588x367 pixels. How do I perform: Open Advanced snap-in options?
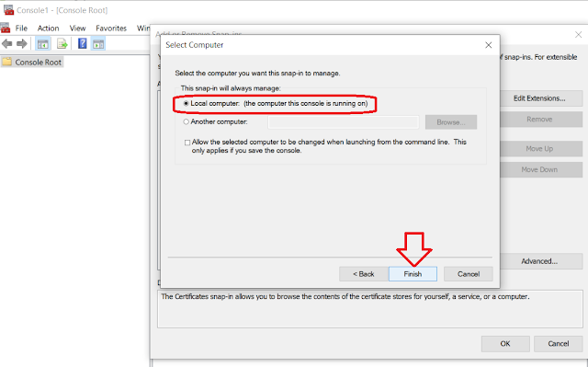(539, 261)
